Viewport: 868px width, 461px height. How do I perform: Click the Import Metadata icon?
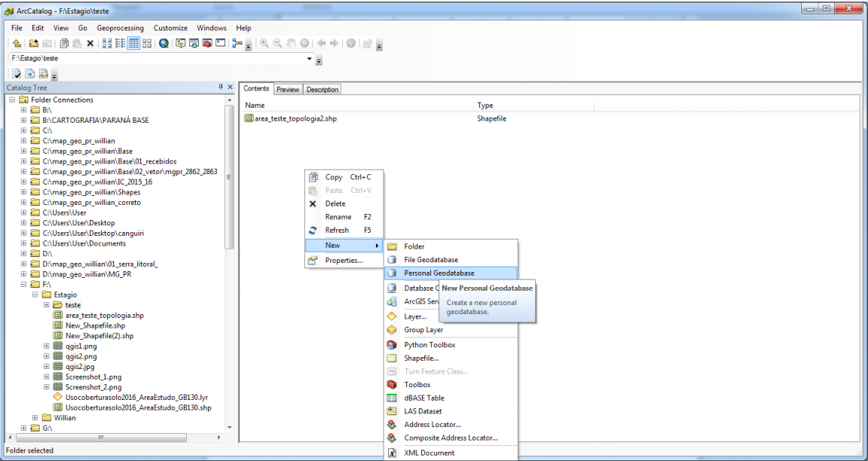pos(43,74)
